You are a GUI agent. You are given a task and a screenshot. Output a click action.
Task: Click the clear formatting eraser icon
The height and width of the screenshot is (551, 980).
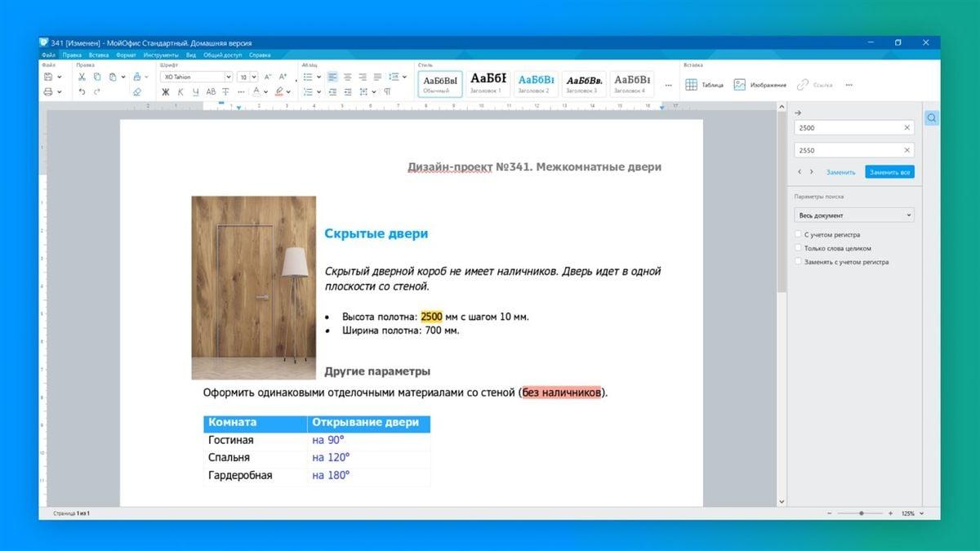[136, 92]
